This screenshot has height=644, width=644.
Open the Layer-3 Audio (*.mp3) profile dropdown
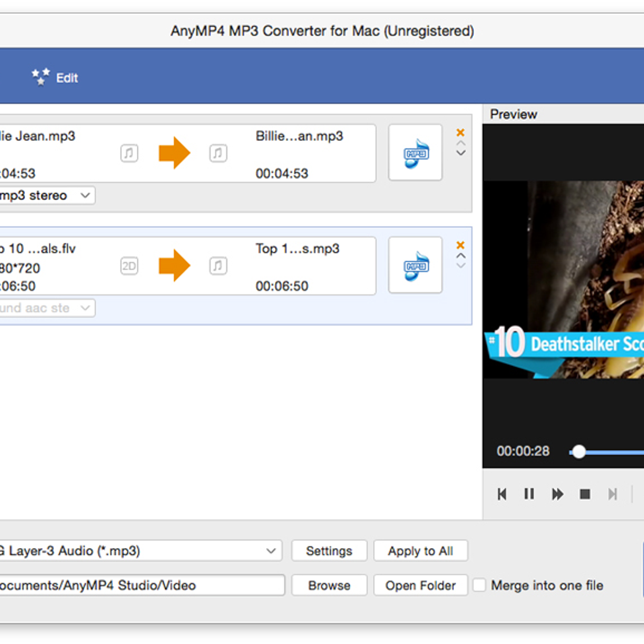click(140, 551)
